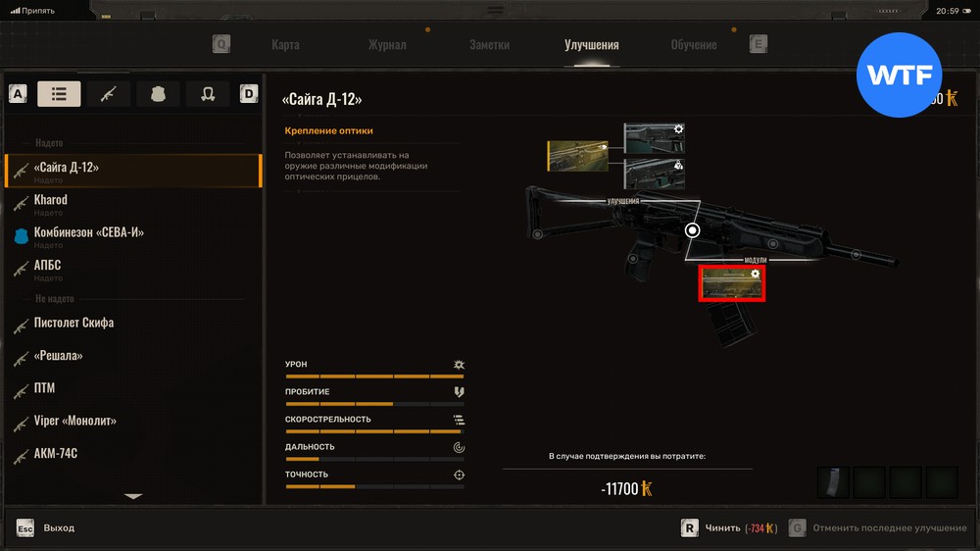Select the lower-right upgrade node thumbnail

654,174
